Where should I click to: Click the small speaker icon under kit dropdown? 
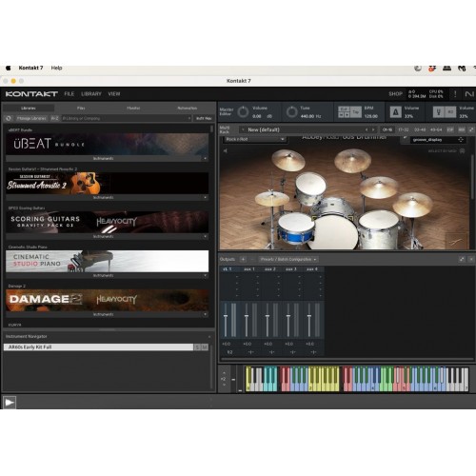(225, 150)
